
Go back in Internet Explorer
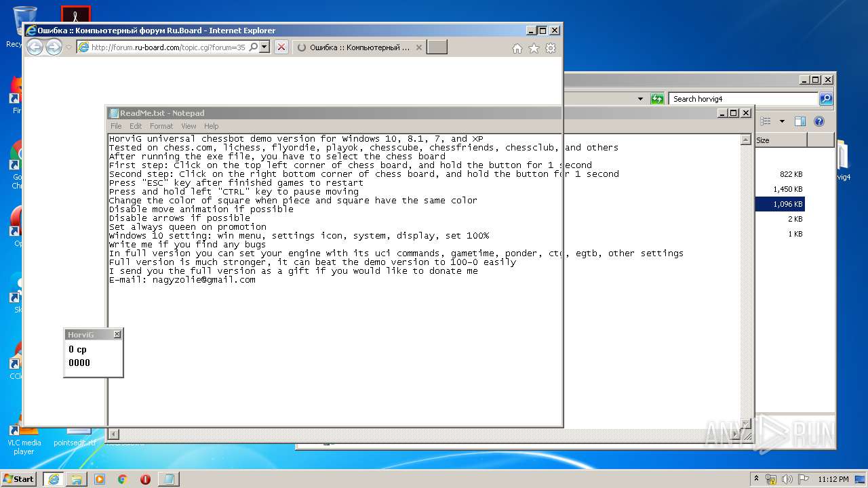pos(35,47)
